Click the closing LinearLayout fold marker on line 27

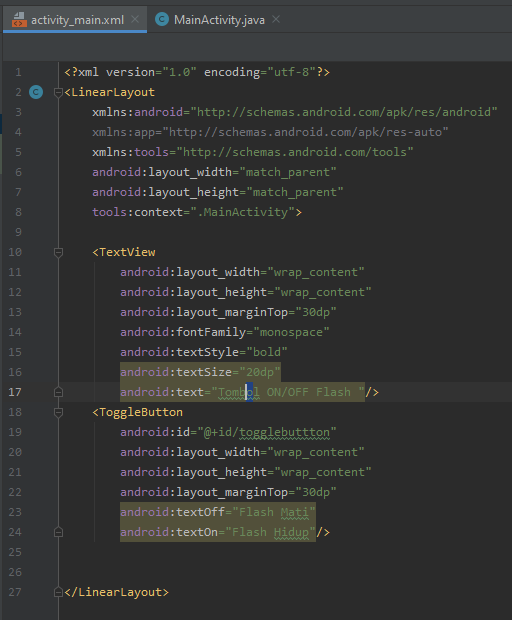point(58,592)
